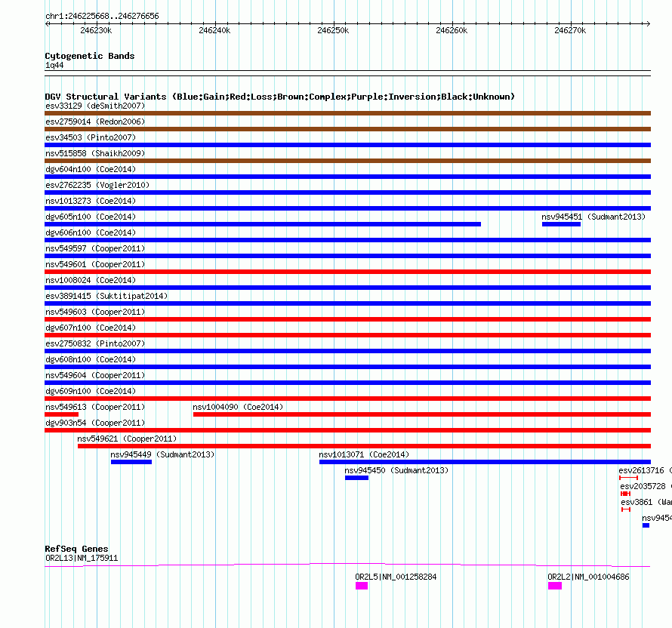Select the DGV Structural Variants track title

pyautogui.click(x=279, y=97)
